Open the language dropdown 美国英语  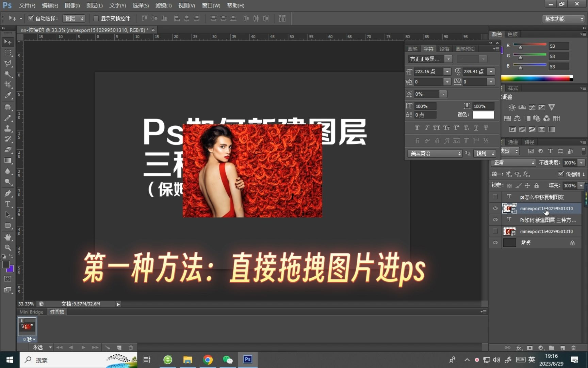tap(435, 153)
